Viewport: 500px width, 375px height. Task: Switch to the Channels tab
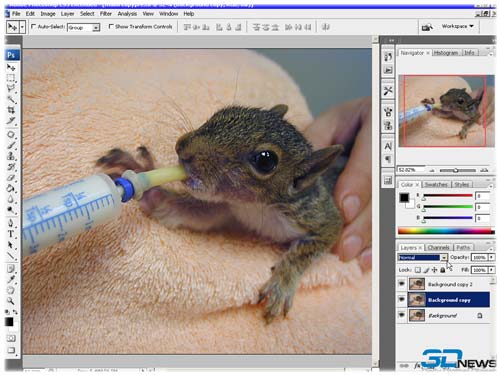coord(438,247)
